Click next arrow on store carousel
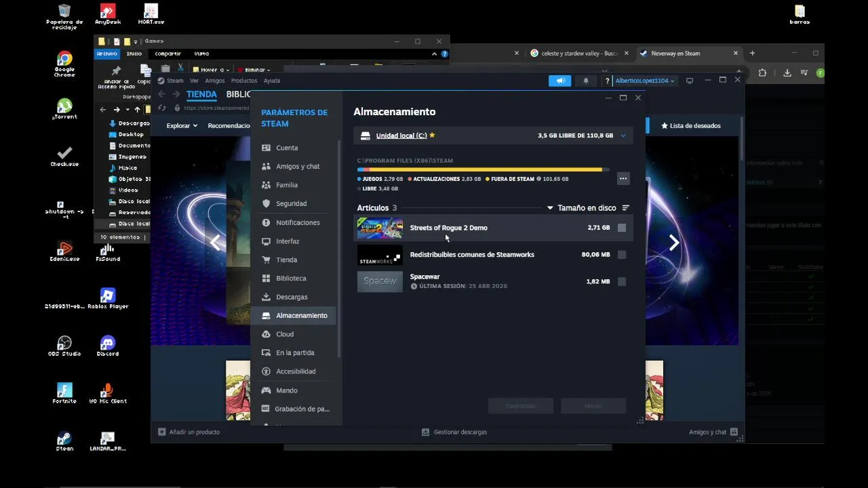868x488 pixels. click(x=673, y=243)
